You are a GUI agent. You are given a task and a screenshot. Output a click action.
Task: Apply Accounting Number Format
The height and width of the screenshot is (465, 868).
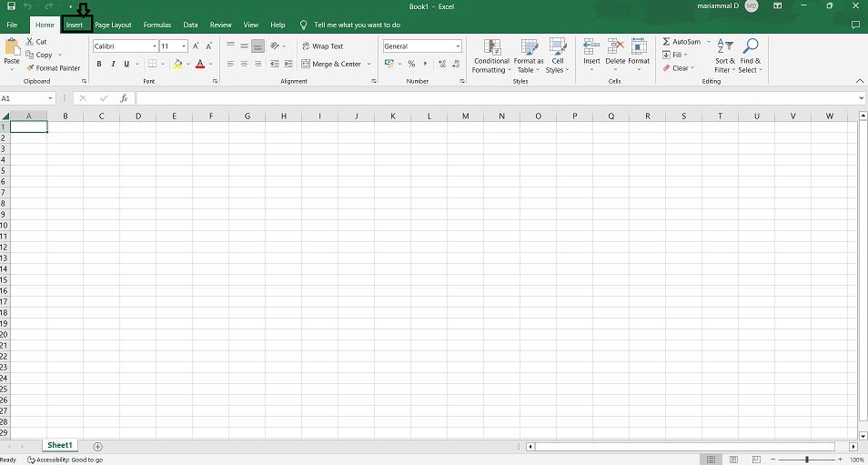pos(389,64)
